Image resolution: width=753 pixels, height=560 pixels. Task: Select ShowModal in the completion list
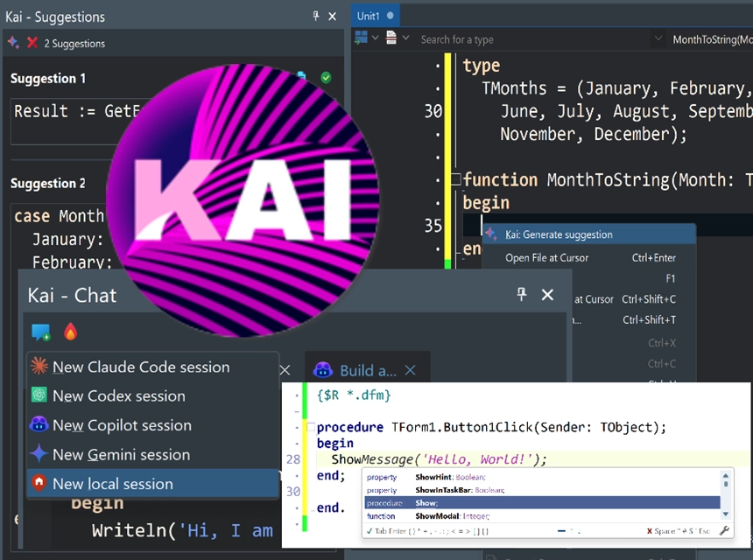542,516
